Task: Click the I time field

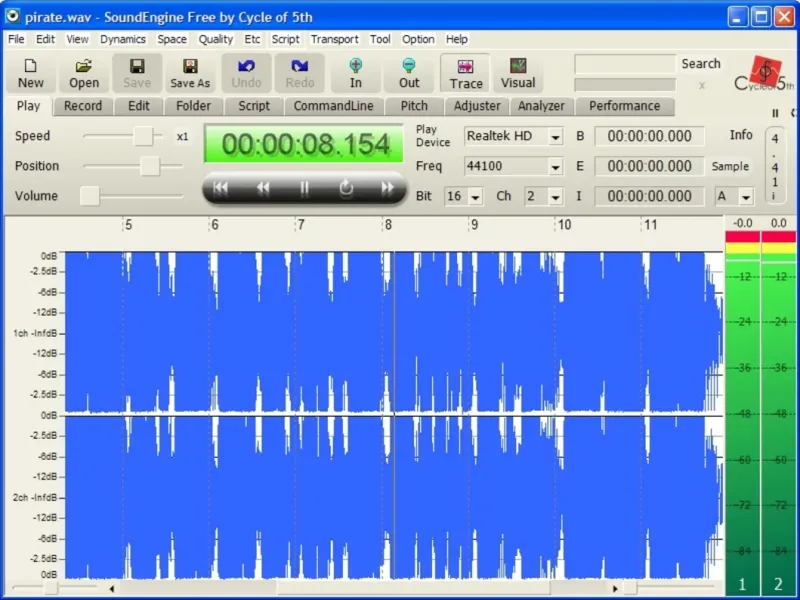Action: coord(649,196)
